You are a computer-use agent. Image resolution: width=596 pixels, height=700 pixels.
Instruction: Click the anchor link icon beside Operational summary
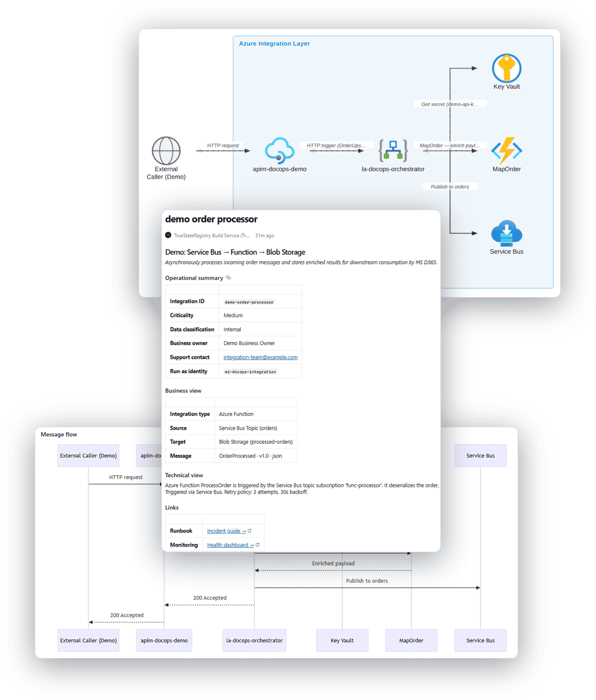(x=228, y=277)
